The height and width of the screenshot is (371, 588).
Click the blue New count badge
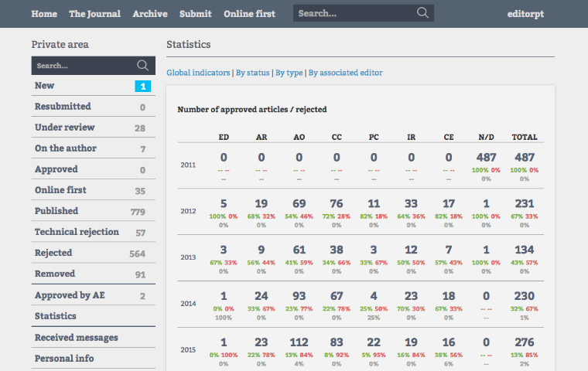[x=142, y=86]
